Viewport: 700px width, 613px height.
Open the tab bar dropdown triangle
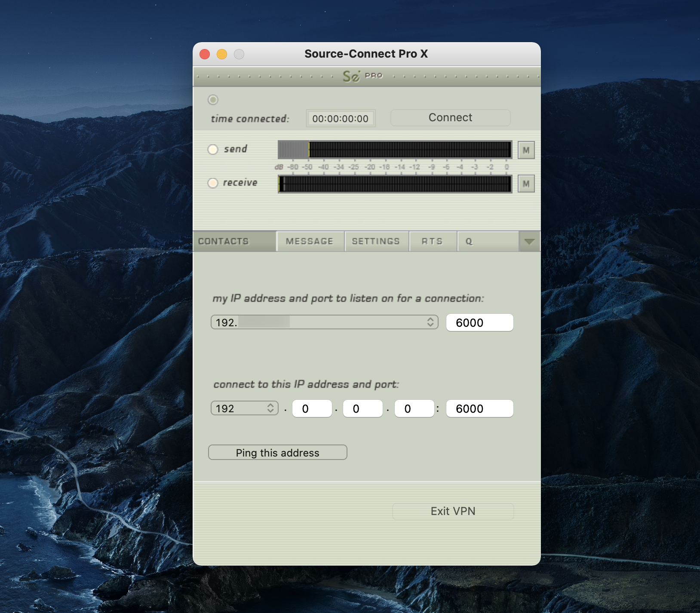click(x=529, y=242)
